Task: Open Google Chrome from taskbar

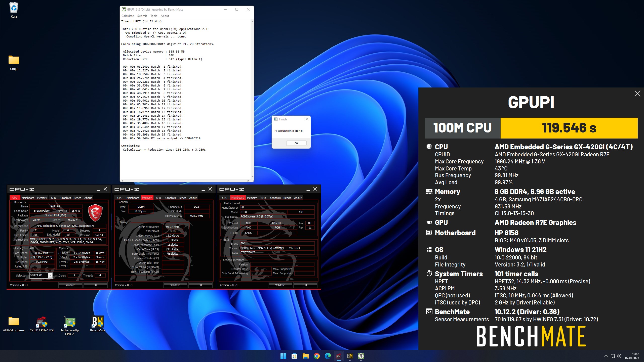Action: click(316, 356)
